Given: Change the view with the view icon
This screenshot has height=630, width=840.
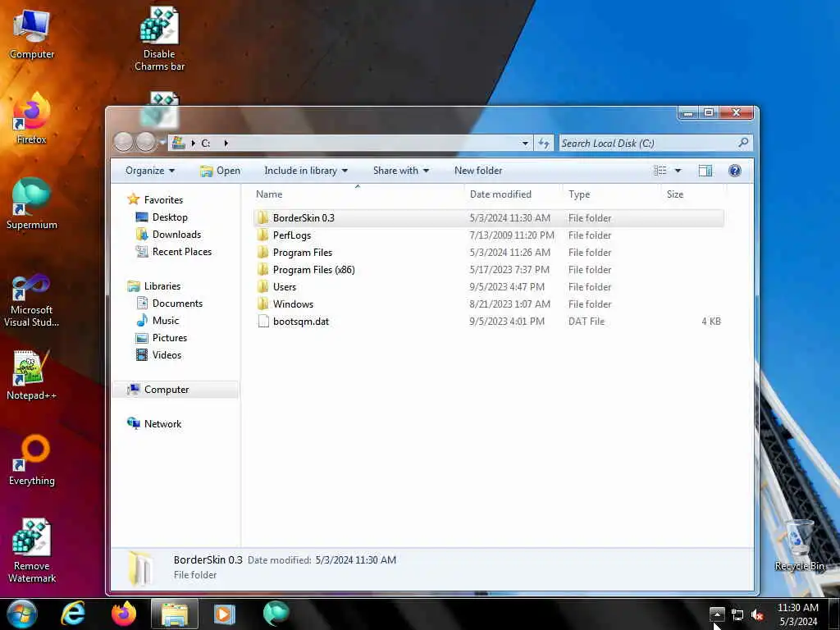Looking at the screenshot, I should [x=660, y=171].
